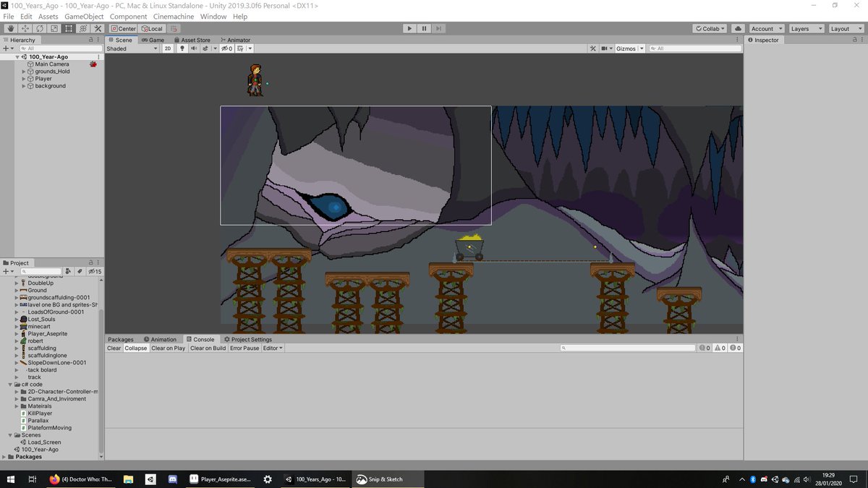Click Search by Type icon in Project panel

[x=69, y=271]
